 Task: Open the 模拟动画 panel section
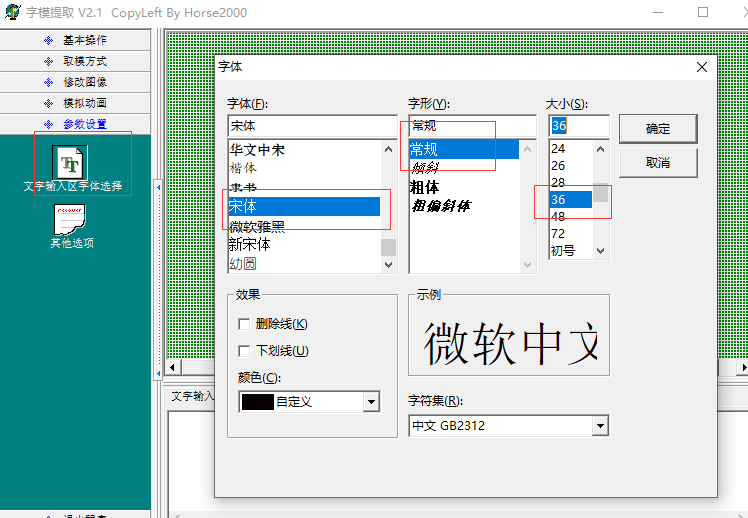click(75, 103)
